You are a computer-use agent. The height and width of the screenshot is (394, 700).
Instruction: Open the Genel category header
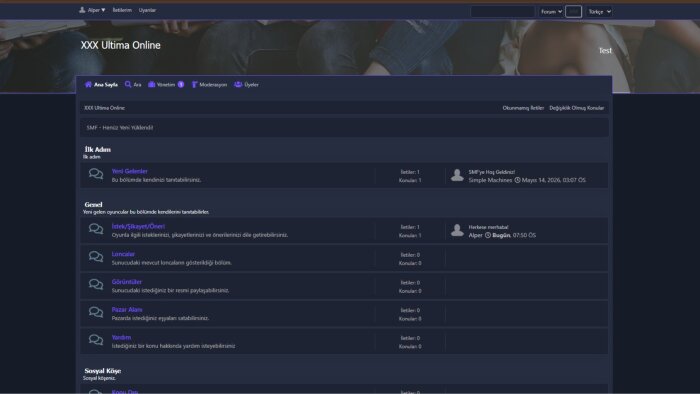tap(93, 205)
